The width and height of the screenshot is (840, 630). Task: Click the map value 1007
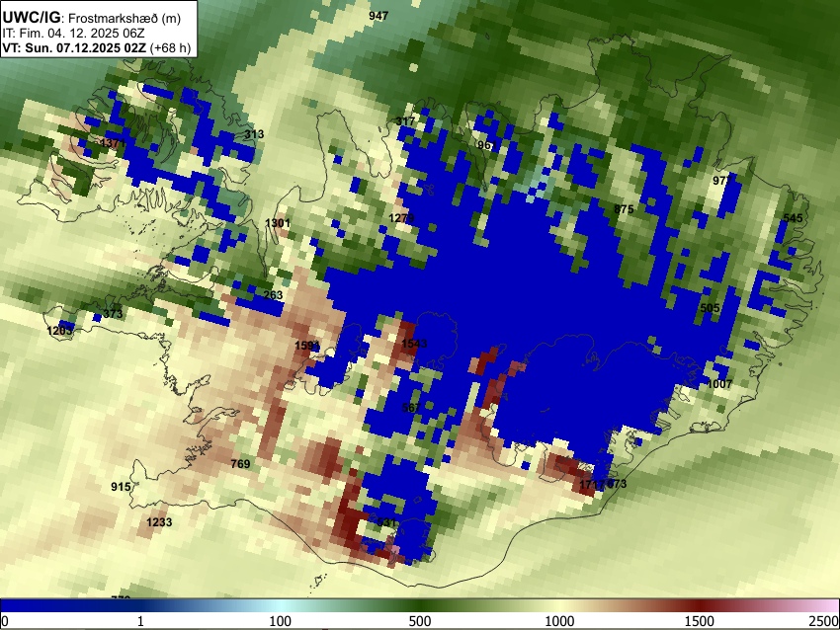click(x=719, y=384)
